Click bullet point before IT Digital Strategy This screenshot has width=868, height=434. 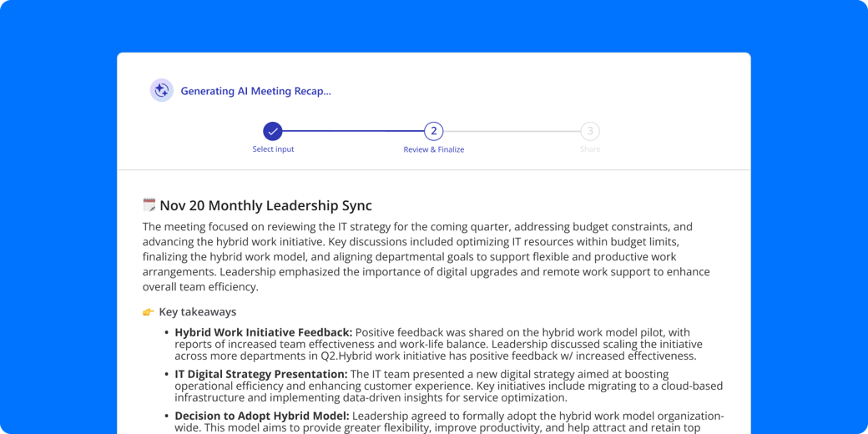tap(166, 374)
